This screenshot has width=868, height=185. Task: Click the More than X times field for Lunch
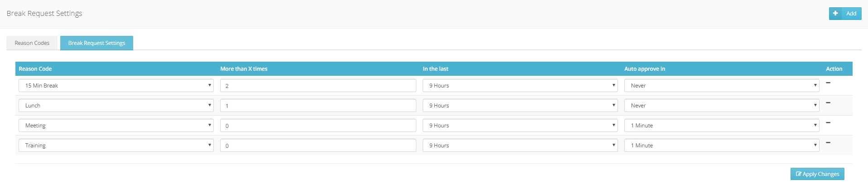tap(318, 106)
